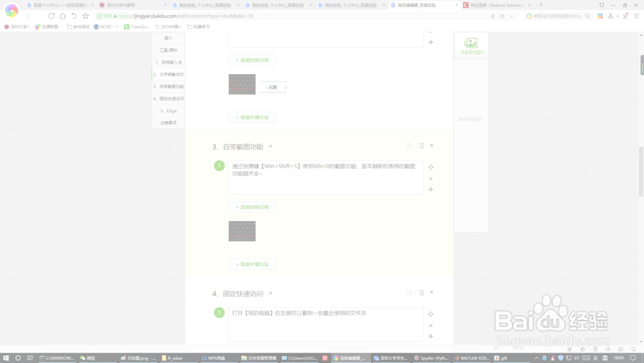Image resolution: width=644 pixels, height=363 pixels.
Task: Open the browser downloads icon
Action: [x=625, y=16]
